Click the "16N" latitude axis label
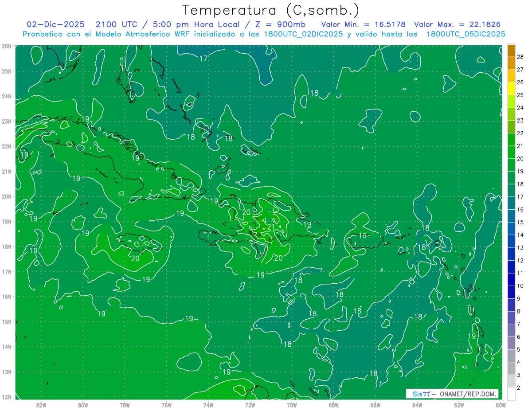The image size is (532, 411). click(x=7, y=297)
